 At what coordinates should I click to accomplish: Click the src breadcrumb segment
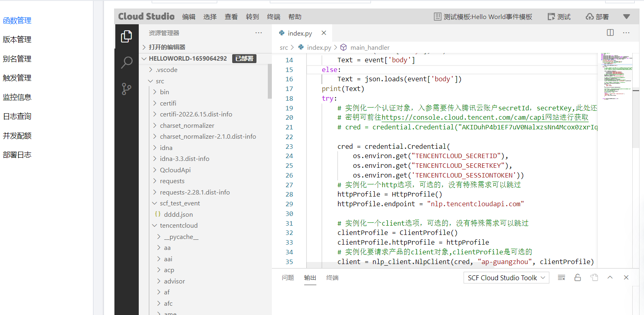coord(284,48)
